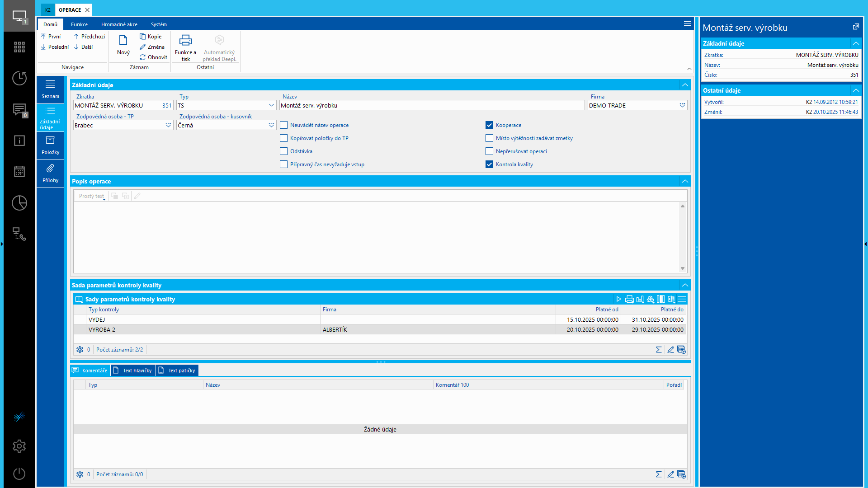Click the Nový new record icon
The image size is (868, 488).
[x=123, y=41]
